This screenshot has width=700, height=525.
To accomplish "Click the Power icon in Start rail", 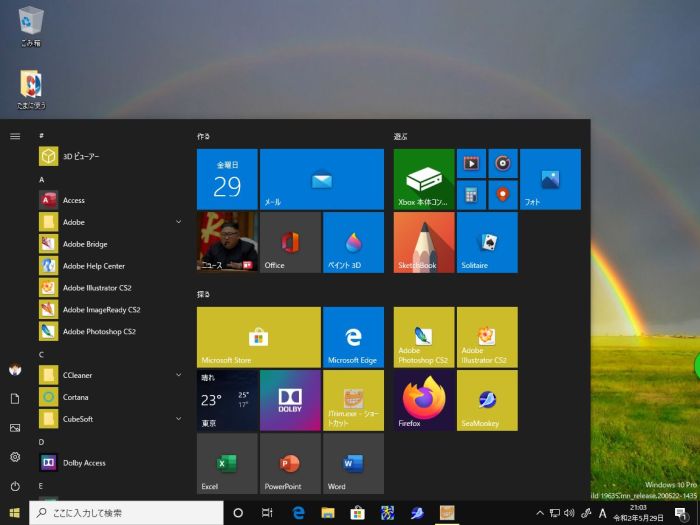I will point(15,486).
